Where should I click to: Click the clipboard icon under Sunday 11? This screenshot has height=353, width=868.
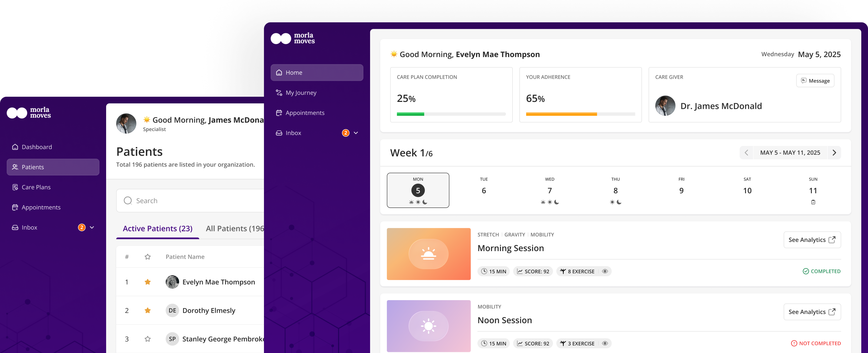click(x=813, y=202)
